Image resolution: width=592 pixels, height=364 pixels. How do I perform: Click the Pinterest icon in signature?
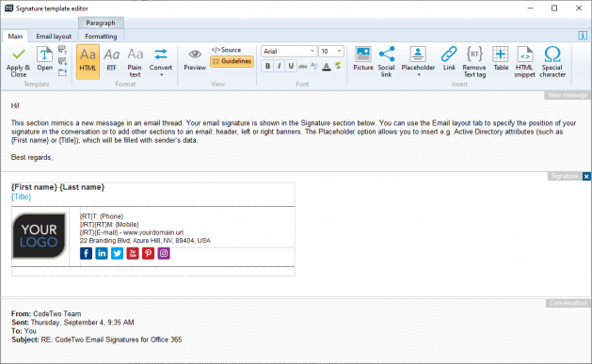[x=148, y=253]
